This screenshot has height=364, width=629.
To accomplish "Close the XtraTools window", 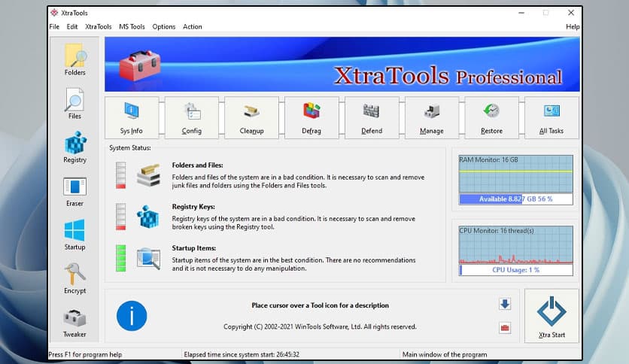I will click(571, 13).
